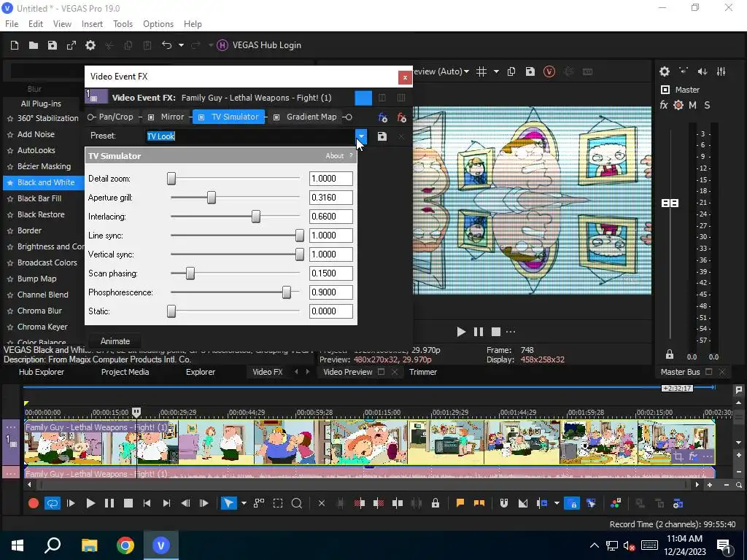Image resolution: width=747 pixels, height=560 pixels.
Task: Open the Help menu
Action: click(x=193, y=24)
